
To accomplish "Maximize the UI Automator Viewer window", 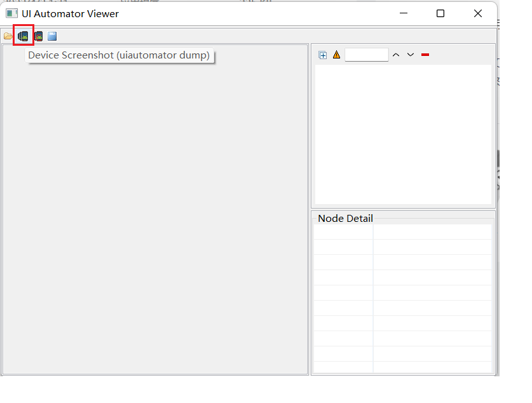I will coord(440,13).
